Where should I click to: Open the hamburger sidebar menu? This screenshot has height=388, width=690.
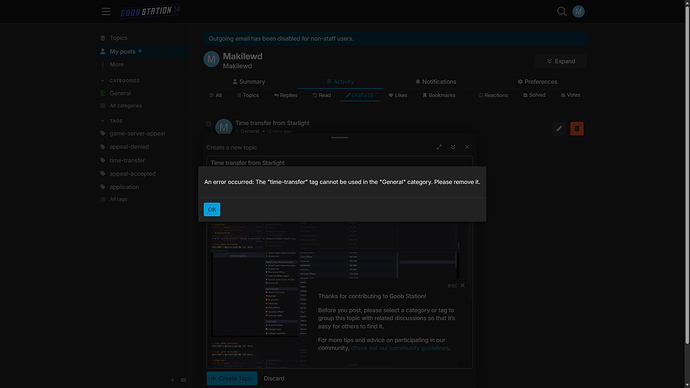106,11
